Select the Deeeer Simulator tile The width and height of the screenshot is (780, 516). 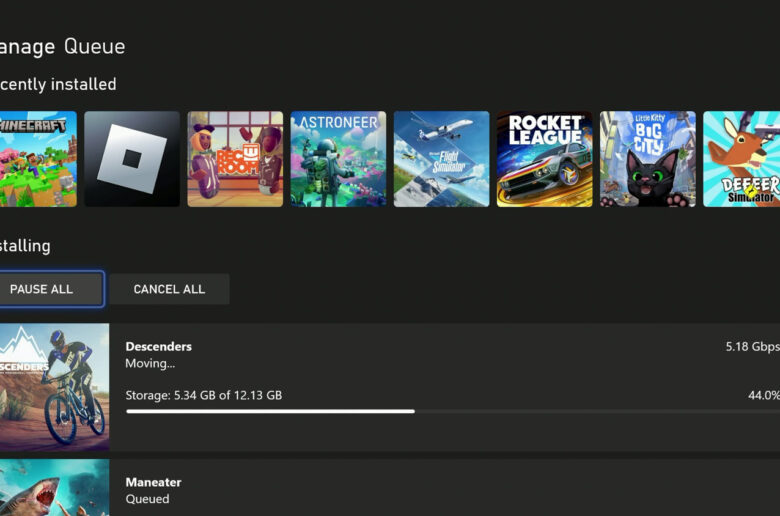coord(742,159)
